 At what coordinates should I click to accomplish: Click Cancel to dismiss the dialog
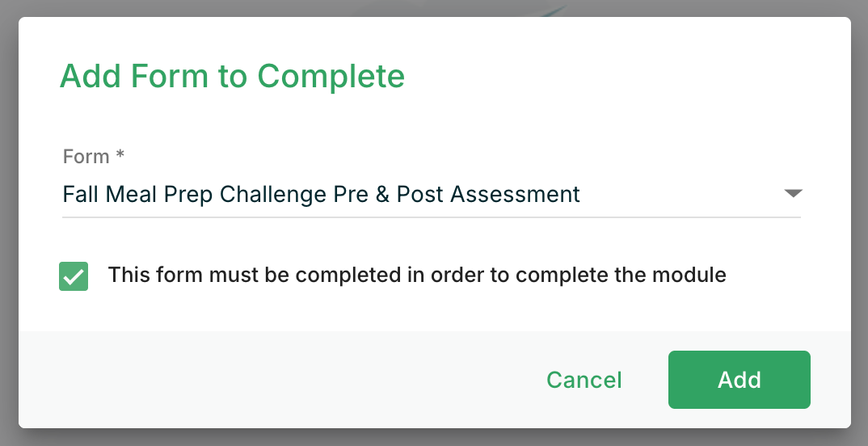[x=584, y=380]
